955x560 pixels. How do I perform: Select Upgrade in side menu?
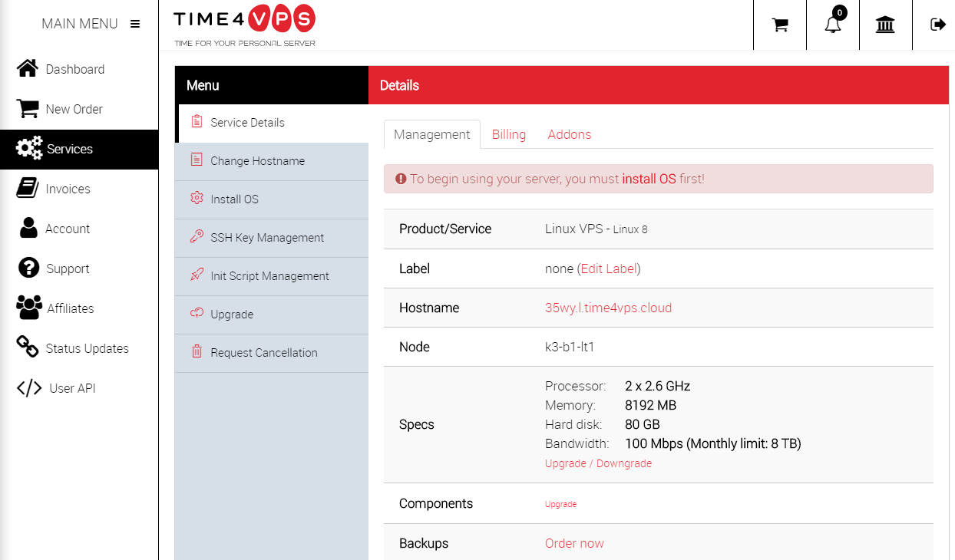[272, 315]
